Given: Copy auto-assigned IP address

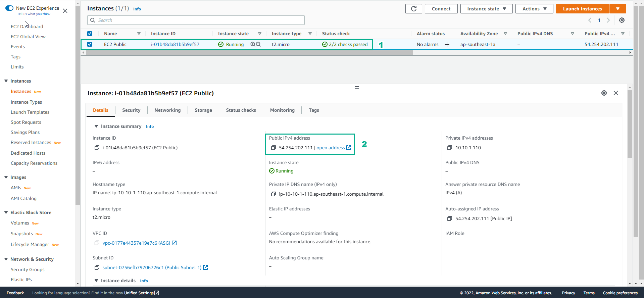Looking at the screenshot, I should (x=450, y=218).
